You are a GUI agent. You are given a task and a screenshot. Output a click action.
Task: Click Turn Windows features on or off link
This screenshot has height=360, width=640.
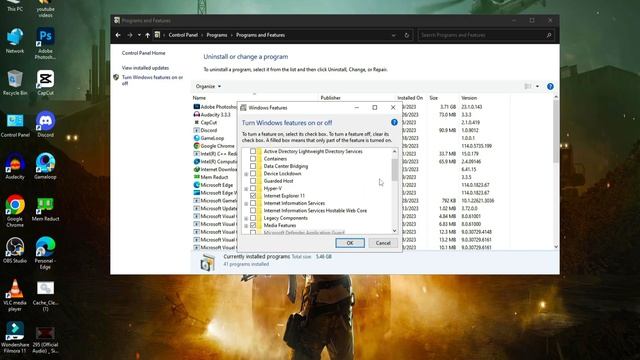[x=153, y=80]
